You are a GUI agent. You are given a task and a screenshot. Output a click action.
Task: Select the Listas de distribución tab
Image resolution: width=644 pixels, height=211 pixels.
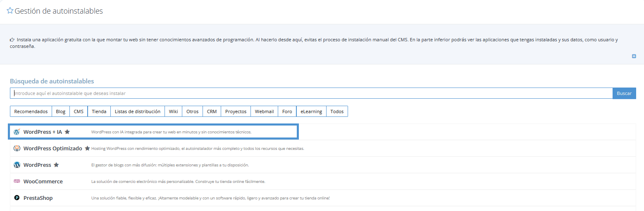[x=138, y=111]
